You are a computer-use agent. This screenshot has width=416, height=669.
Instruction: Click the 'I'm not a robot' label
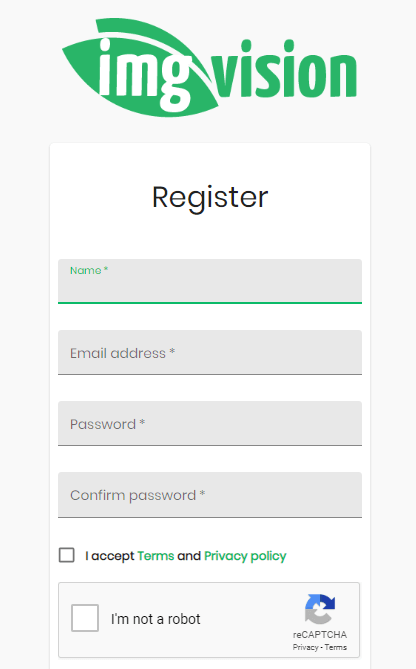(156, 619)
